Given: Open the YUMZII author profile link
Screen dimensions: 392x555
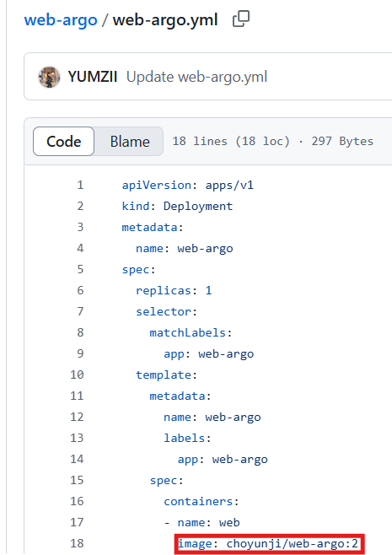Looking at the screenshot, I should pyautogui.click(x=93, y=77).
